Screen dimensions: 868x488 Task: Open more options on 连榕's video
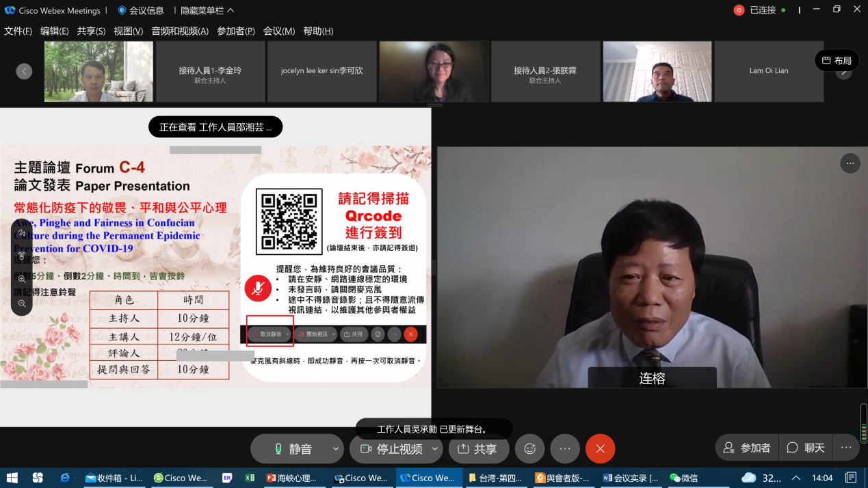pos(850,164)
